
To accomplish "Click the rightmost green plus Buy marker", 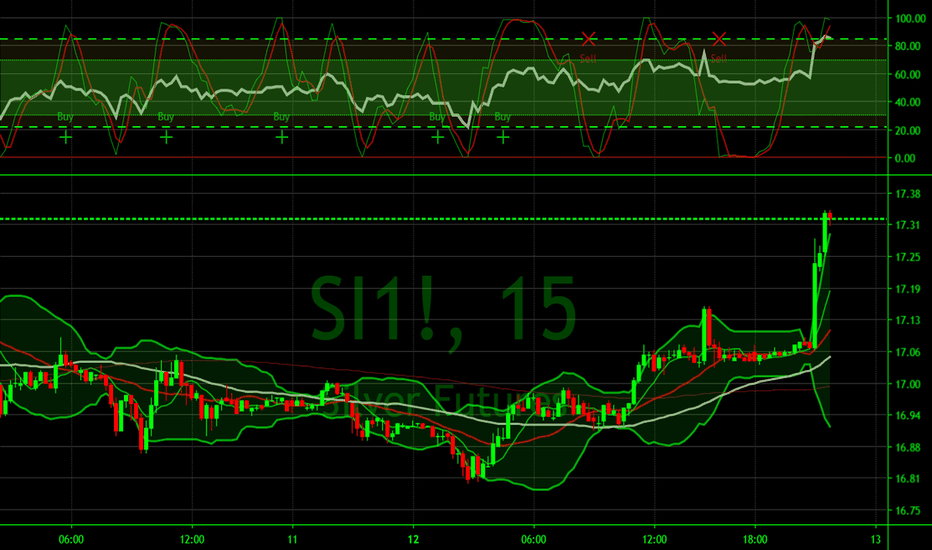I will (503, 138).
